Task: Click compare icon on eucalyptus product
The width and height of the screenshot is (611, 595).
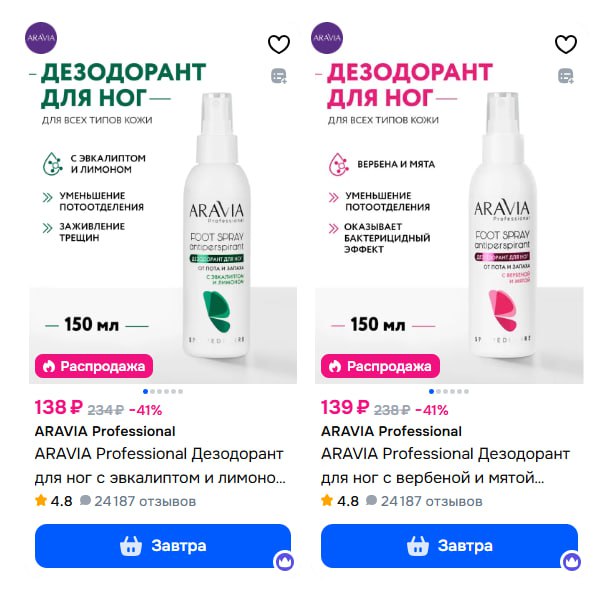Action: 279,76
